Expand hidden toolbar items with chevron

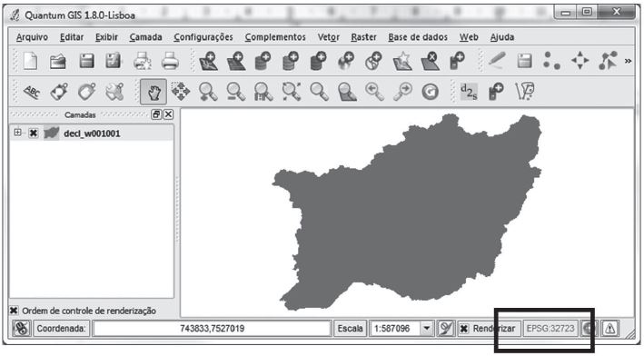[628, 62]
